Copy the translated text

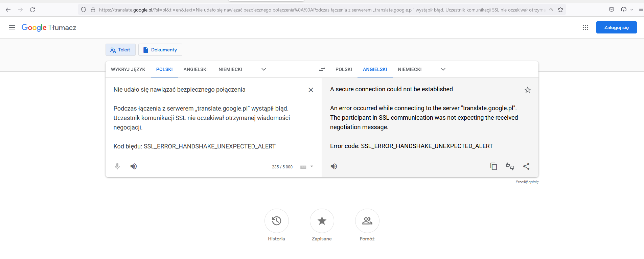coord(493,166)
